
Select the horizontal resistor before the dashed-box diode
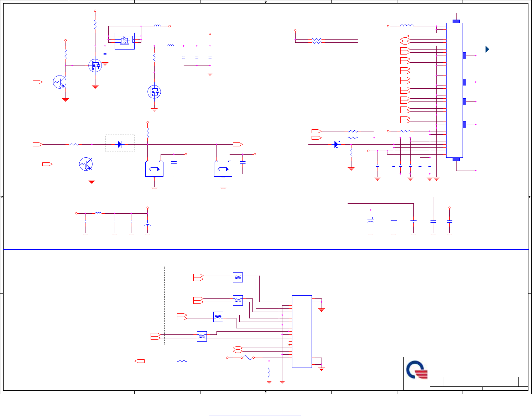click(74, 144)
